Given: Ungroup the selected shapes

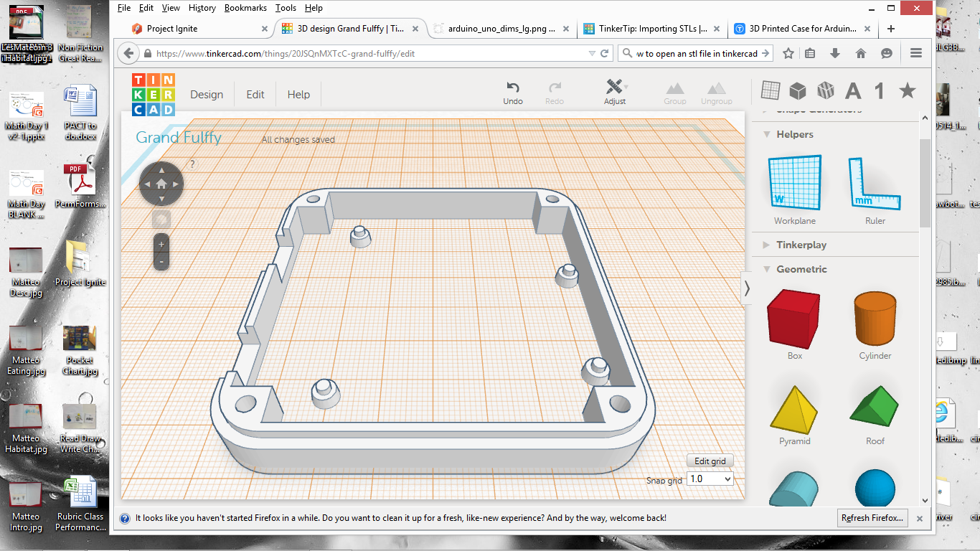Looking at the screenshot, I should tap(716, 93).
